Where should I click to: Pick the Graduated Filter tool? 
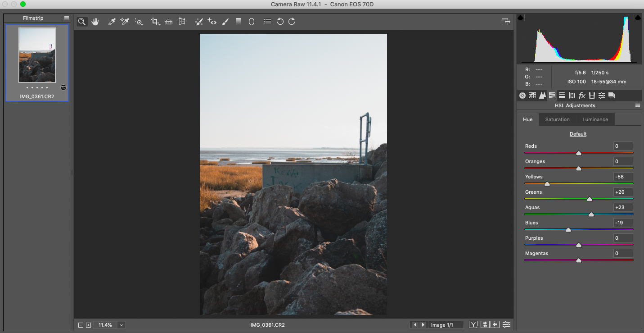click(239, 22)
